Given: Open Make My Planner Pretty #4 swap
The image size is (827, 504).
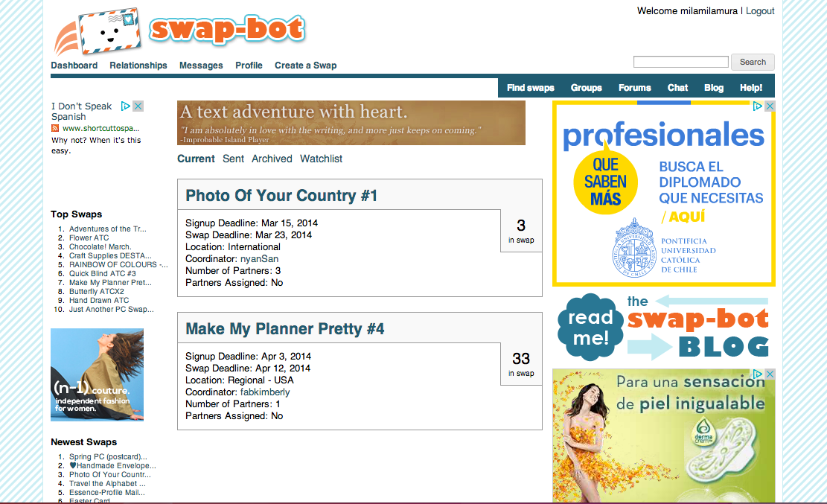Looking at the screenshot, I should [x=284, y=329].
